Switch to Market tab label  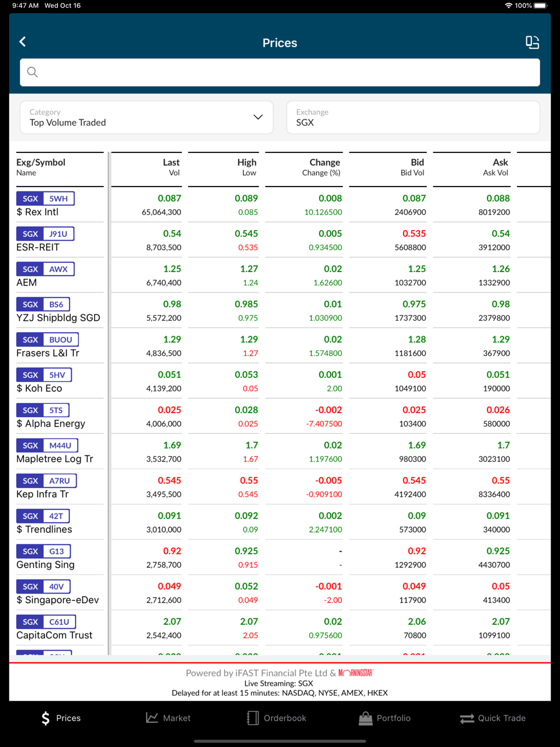[177, 718]
